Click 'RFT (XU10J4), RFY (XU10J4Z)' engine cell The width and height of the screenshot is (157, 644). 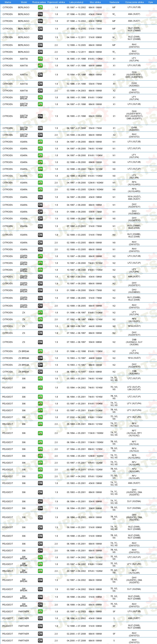coord(134,433)
